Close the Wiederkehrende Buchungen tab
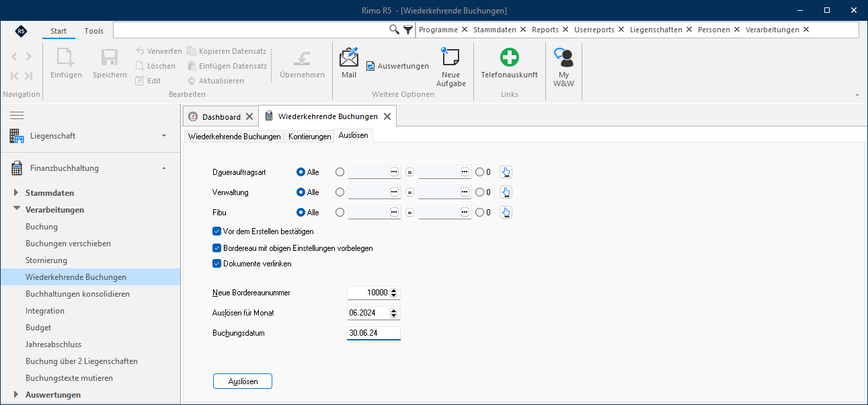Viewport: 868px width, 405px height. tap(387, 116)
